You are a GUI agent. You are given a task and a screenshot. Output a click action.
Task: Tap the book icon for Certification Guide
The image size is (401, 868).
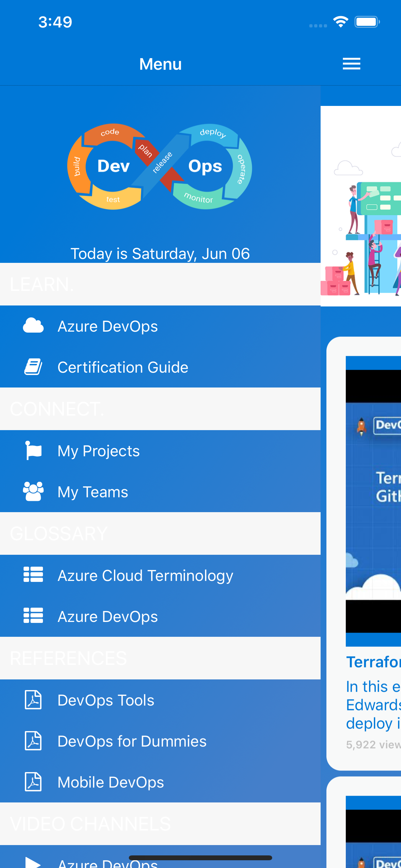(33, 367)
